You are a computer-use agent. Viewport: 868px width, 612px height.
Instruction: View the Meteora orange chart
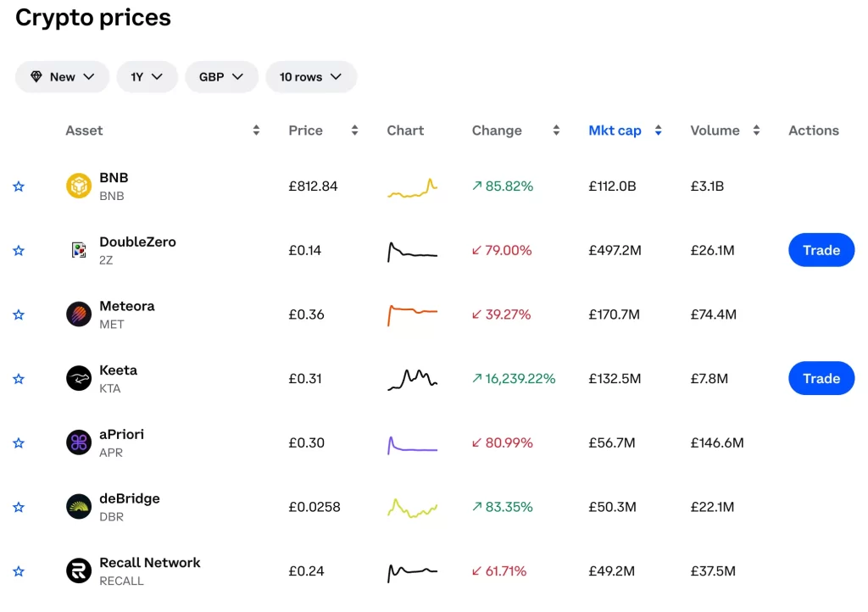point(413,315)
